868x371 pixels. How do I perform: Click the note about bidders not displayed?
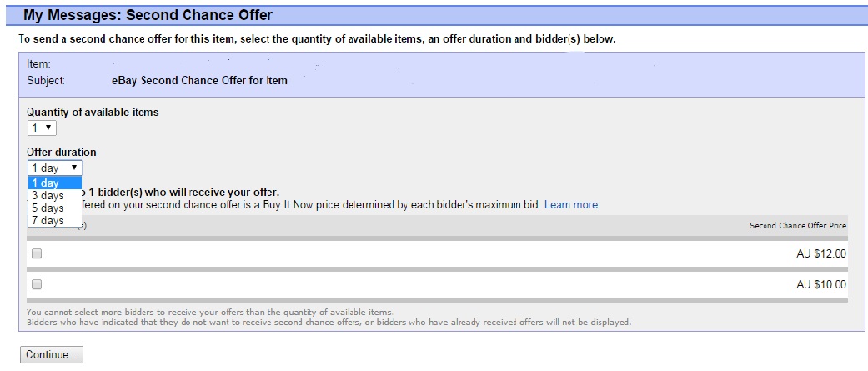coord(329,322)
